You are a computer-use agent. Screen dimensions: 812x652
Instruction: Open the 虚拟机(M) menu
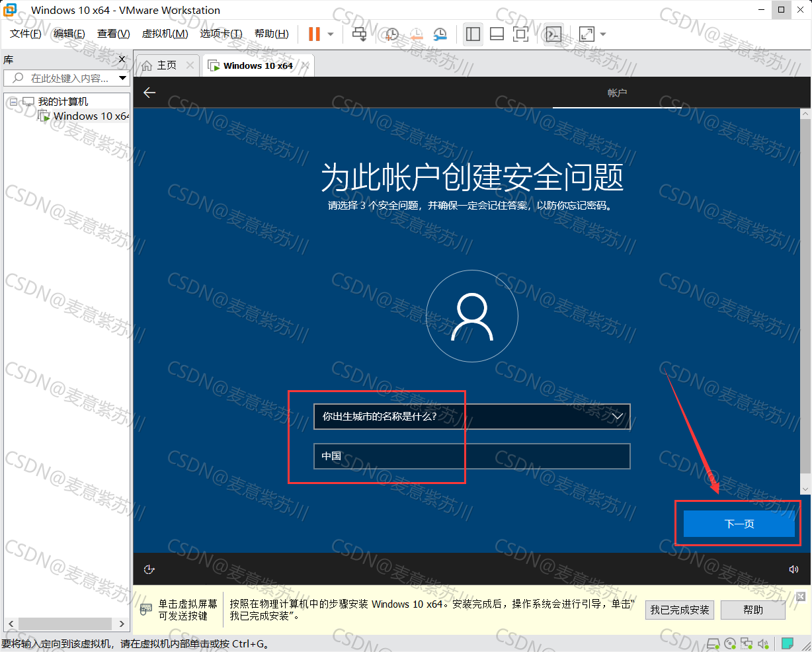165,34
